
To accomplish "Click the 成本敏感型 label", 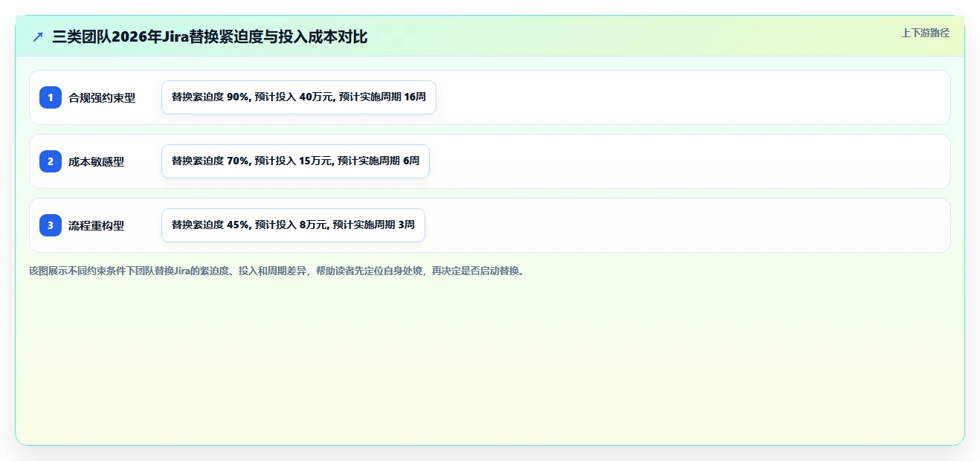I will point(97,161).
